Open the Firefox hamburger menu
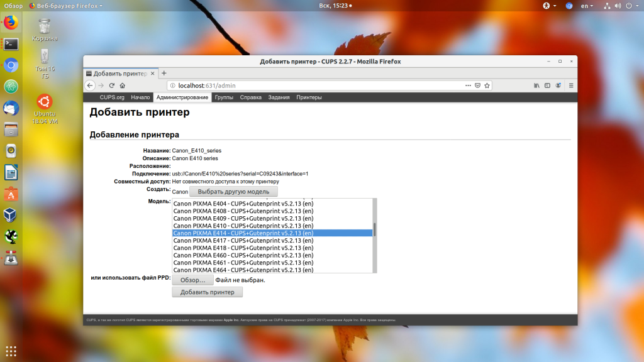This screenshot has height=362, width=644. click(x=571, y=85)
